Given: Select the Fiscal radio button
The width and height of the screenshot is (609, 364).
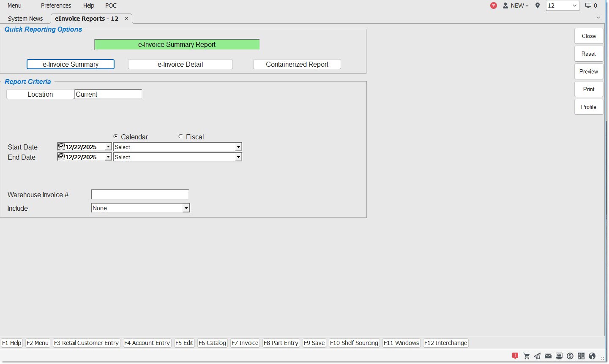Looking at the screenshot, I should [x=181, y=136].
